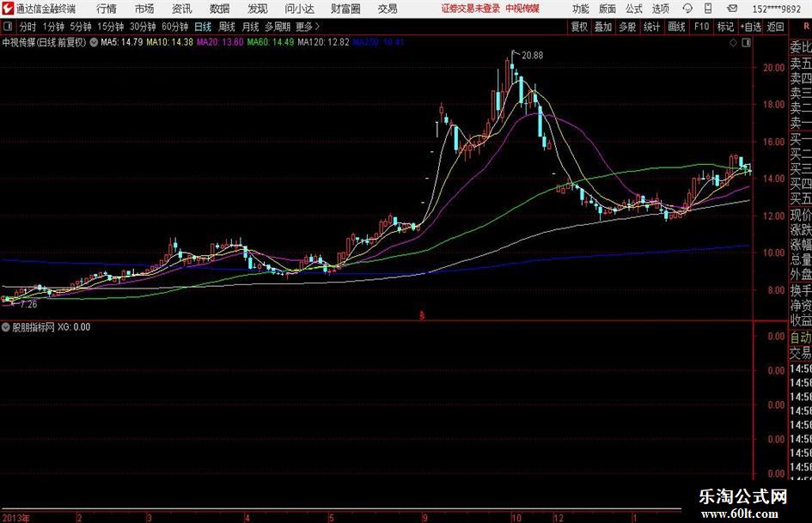Open the 数据 menu
Screen dimensions: 812x523
coord(220,9)
